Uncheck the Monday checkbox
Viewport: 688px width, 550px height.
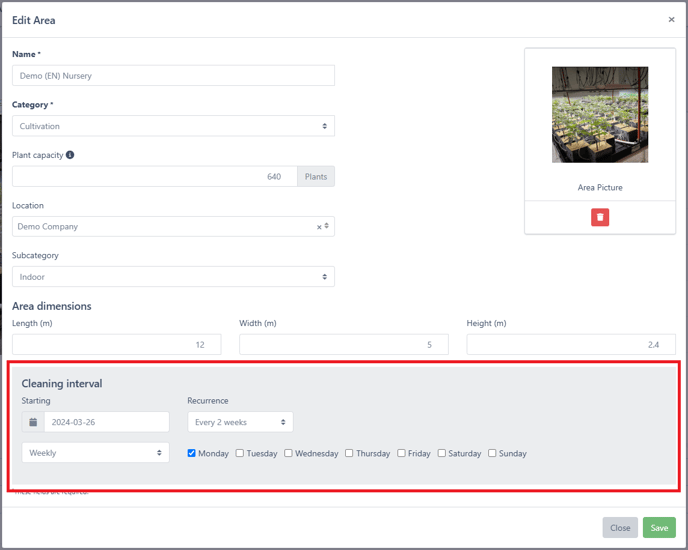[x=192, y=453]
